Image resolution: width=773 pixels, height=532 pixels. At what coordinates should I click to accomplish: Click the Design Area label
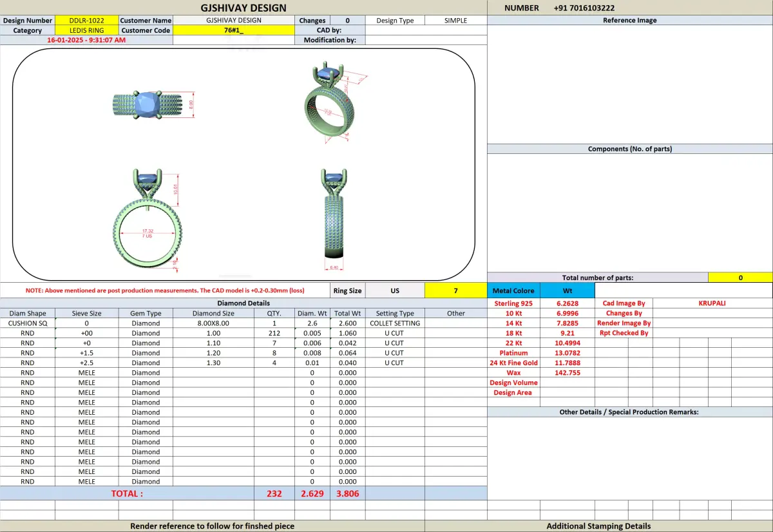tap(513, 393)
